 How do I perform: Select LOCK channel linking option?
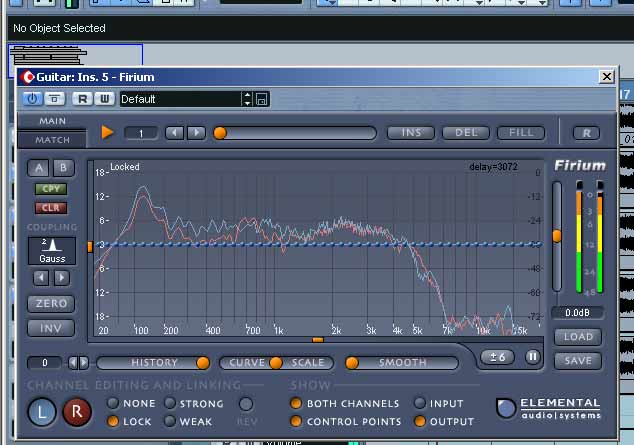coord(113,421)
